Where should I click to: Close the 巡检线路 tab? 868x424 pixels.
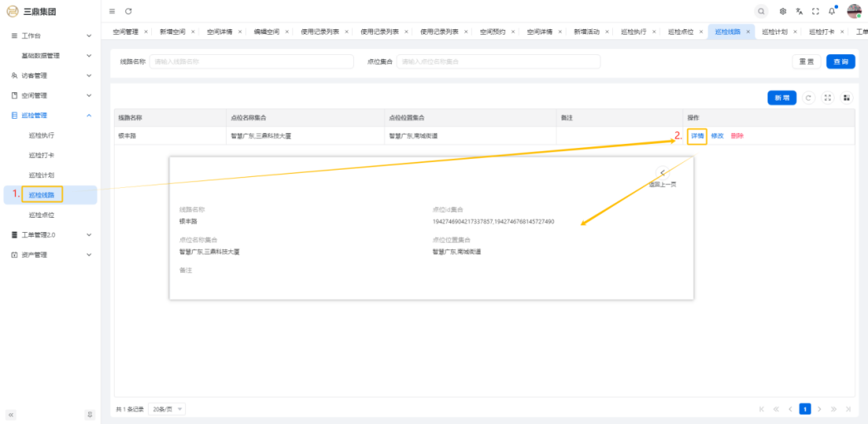[748, 32]
